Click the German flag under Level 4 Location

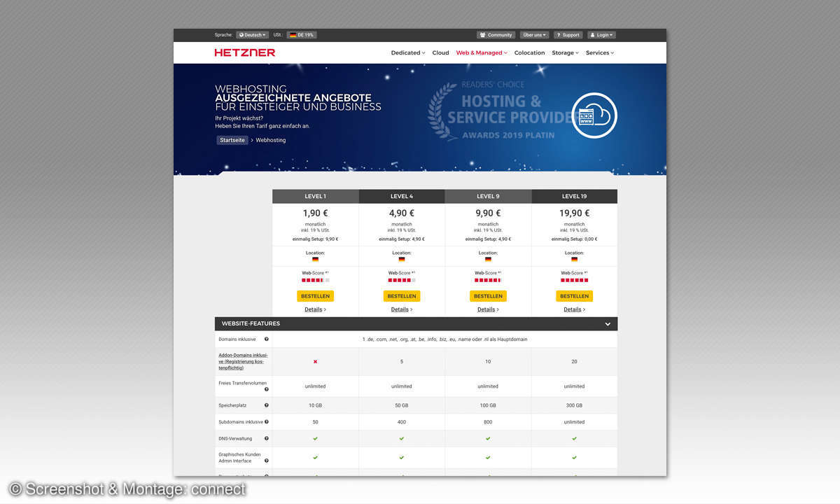402,259
